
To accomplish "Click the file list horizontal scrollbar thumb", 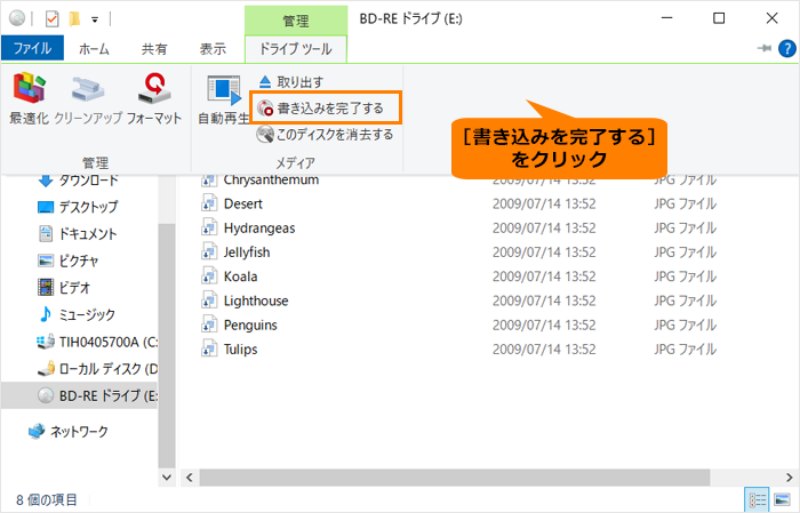I will point(454,477).
